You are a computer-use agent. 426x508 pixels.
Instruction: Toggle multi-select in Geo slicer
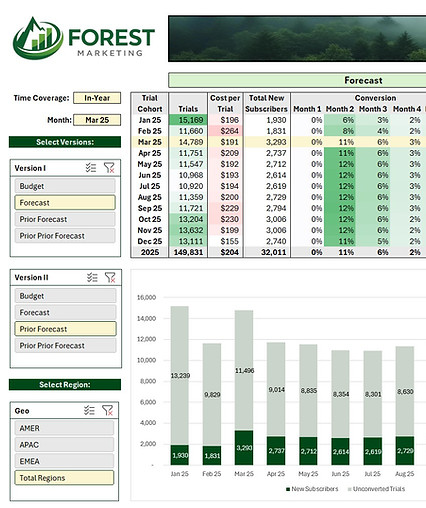(89, 410)
